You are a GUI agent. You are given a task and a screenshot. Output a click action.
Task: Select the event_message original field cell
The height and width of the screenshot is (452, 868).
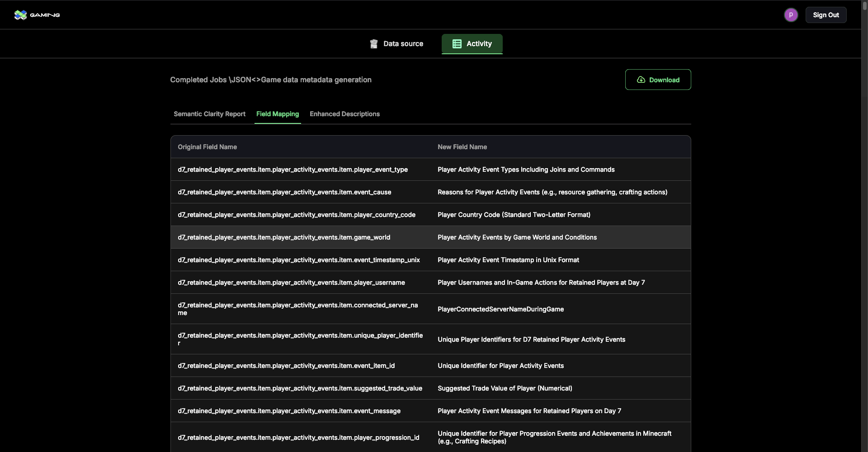click(301, 411)
